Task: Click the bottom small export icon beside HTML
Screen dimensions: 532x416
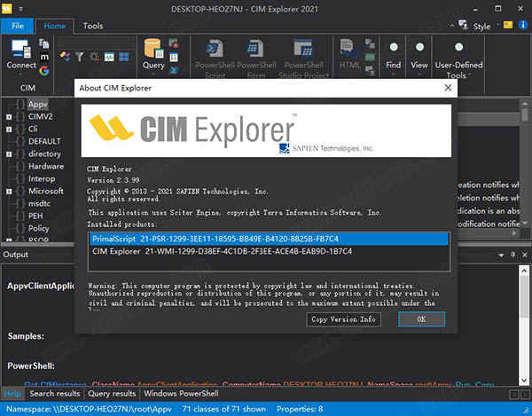Action: 370,70
